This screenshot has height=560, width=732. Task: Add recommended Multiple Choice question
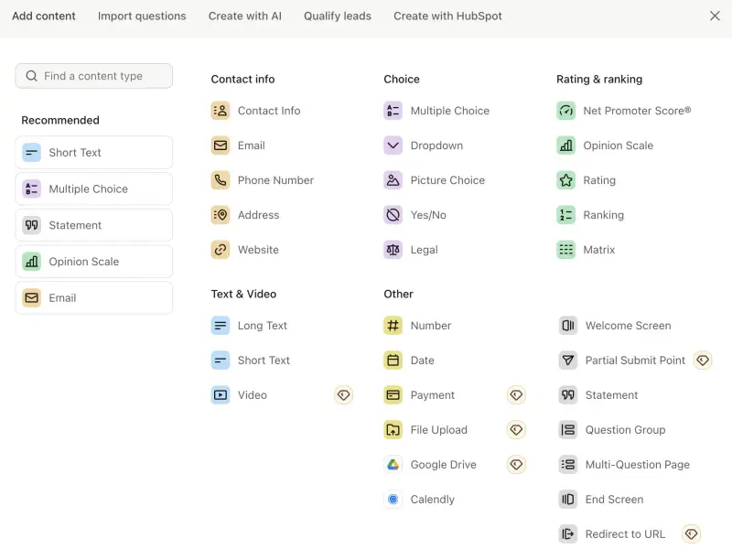94,189
